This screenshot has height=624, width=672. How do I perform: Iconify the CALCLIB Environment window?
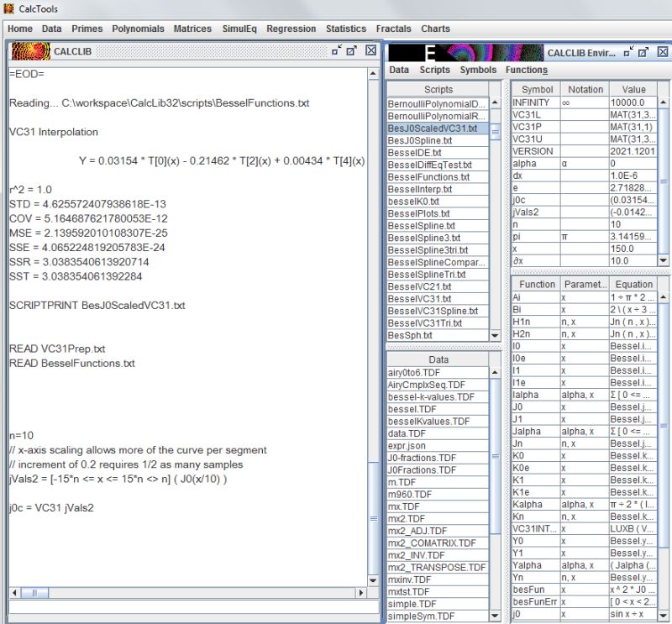(628, 52)
